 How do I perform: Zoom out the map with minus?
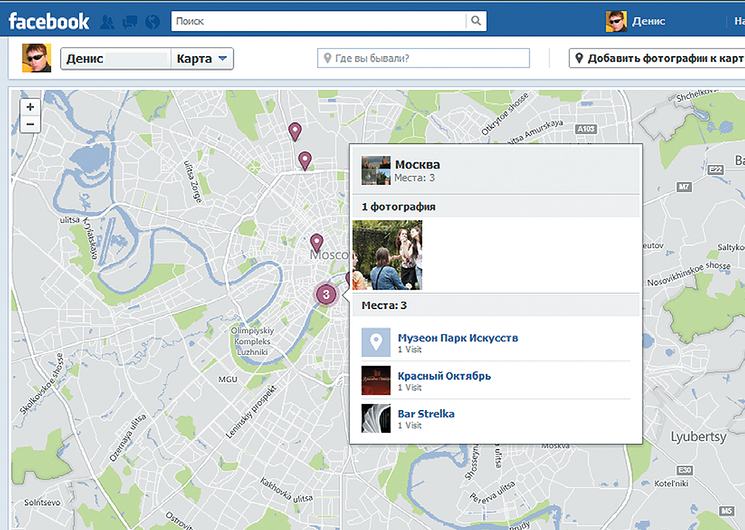click(30, 124)
